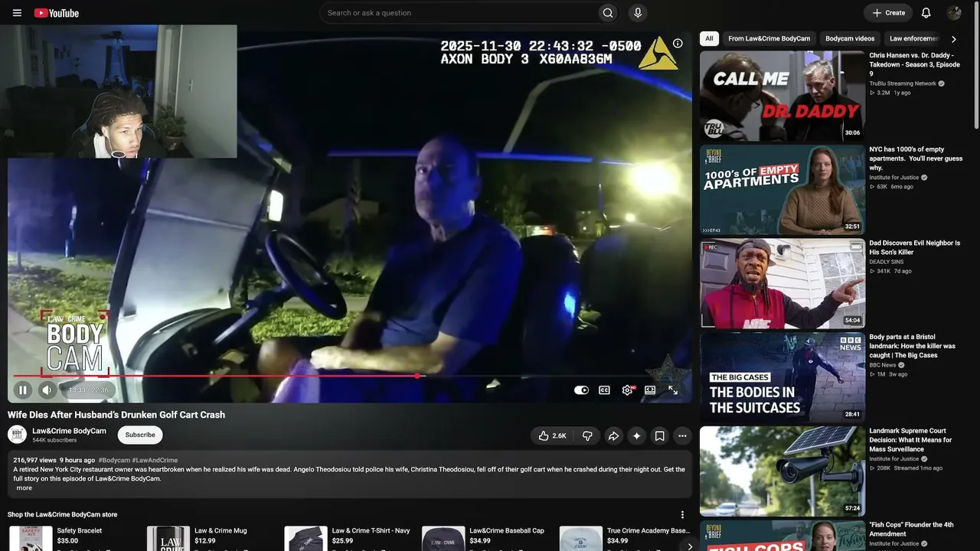980x551 pixels.
Task: Open the account avatar menu
Action: 954,13
